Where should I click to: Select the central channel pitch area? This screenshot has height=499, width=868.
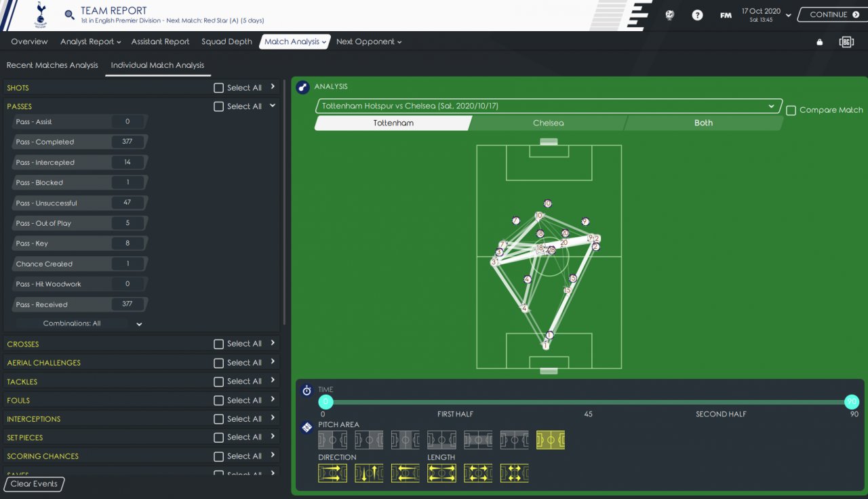click(479, 440)
